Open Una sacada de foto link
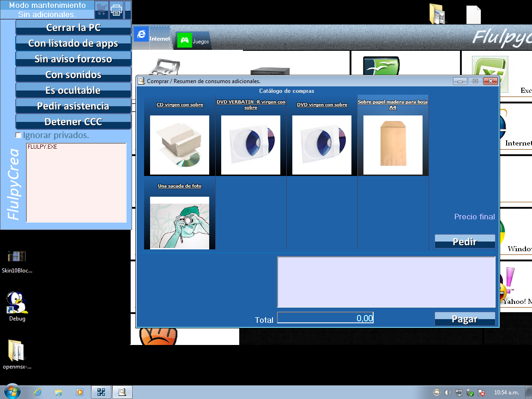 pyautogui.click(x=180, y=186)
